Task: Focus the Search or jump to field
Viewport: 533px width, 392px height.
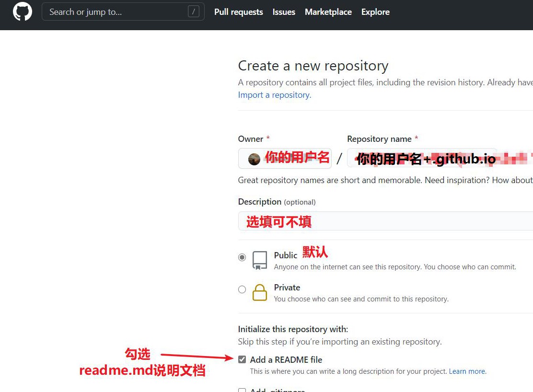Action: click(x=123, y=12)
